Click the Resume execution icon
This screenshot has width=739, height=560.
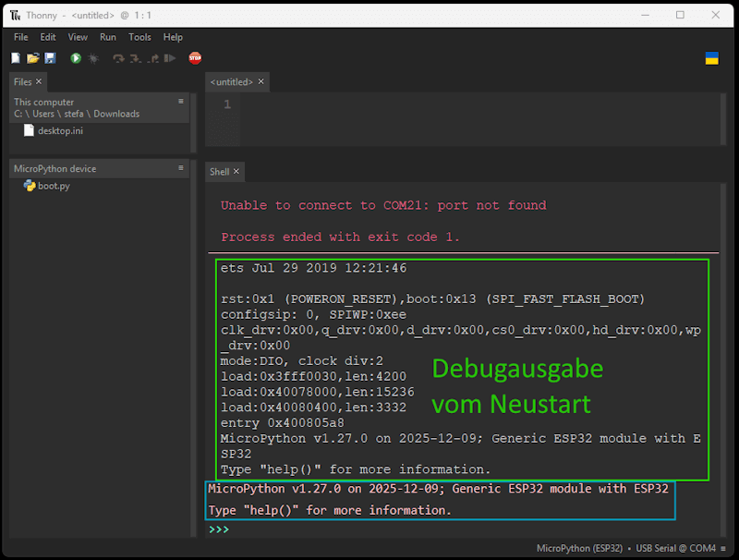click(x=170, y=58)
